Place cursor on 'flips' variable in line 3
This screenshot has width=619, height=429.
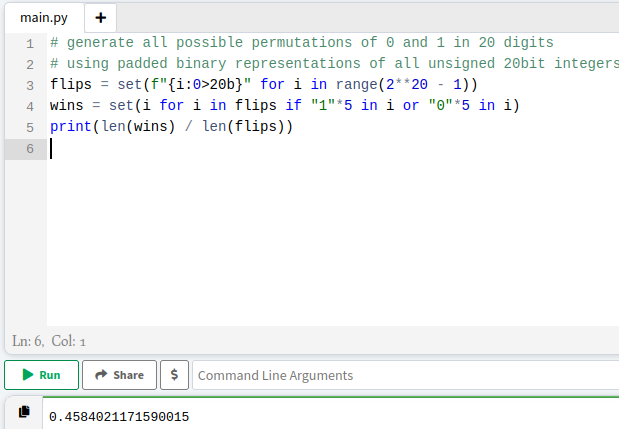tap(71, 84)
